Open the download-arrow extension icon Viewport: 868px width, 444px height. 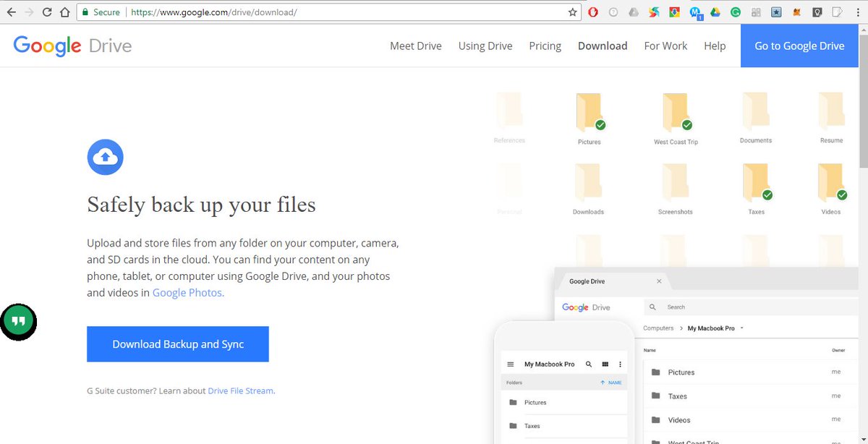point(674,12)
